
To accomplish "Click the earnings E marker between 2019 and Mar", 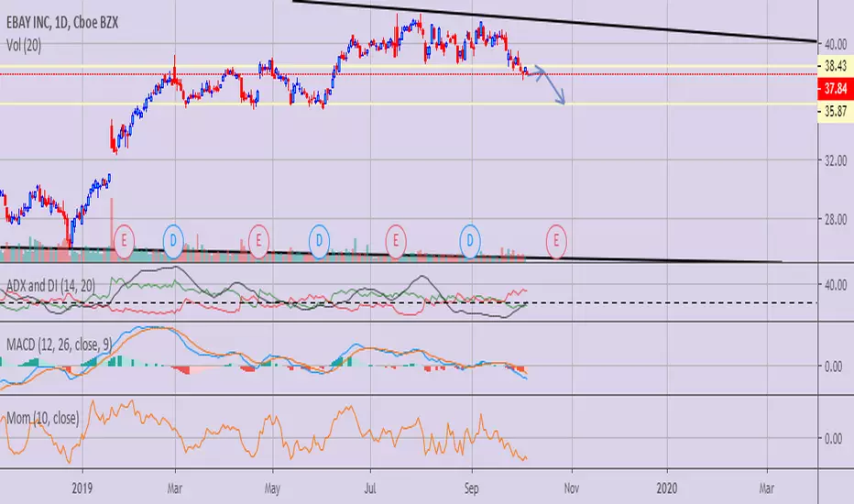I will coord(124,240).
